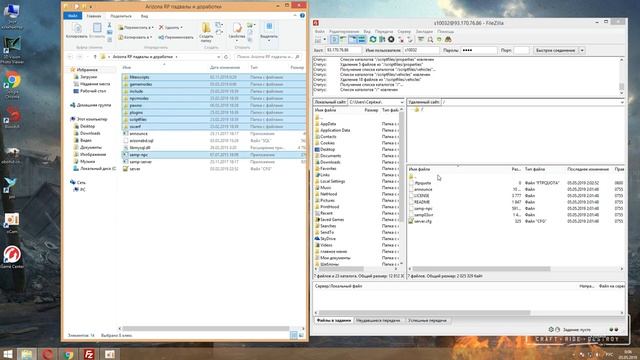Switch Explorer to large icons view toggle

(x=301, y=335)
